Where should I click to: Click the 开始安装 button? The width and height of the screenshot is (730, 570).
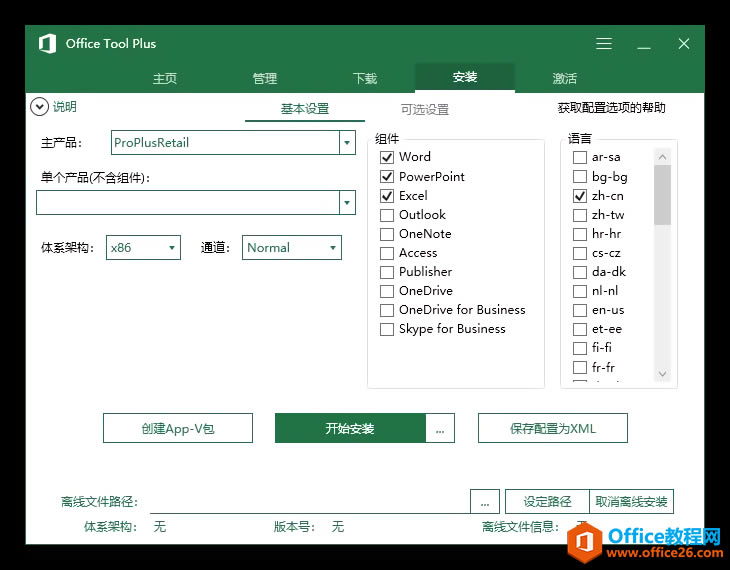point(350,428)
